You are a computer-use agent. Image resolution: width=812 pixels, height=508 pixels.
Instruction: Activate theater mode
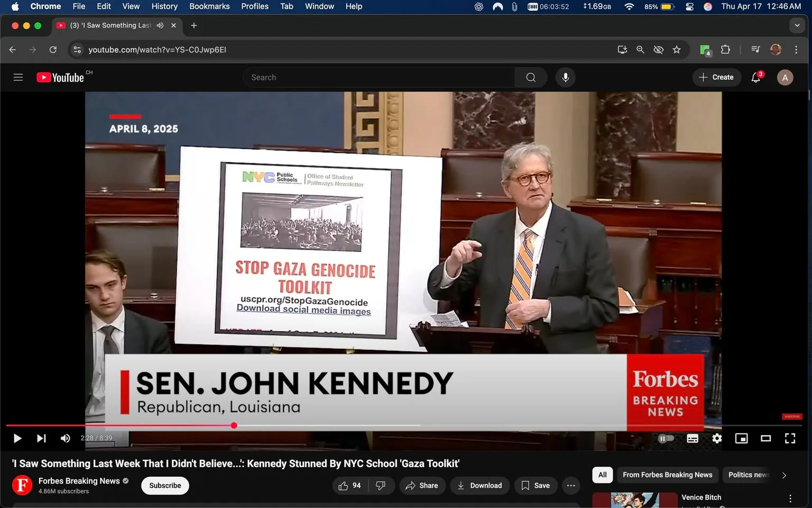click(x=765, y=438)
